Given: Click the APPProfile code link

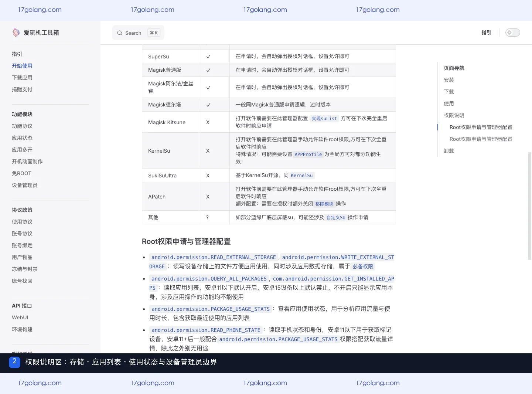Looking at the screenshot, I should (308, 154).
